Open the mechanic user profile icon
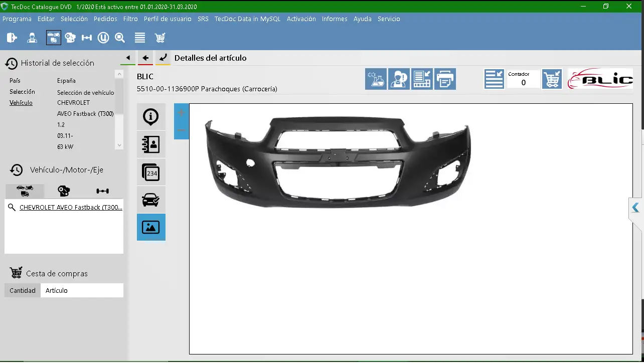This screenshot has width=644, height=363. click(x=32, y=38)
